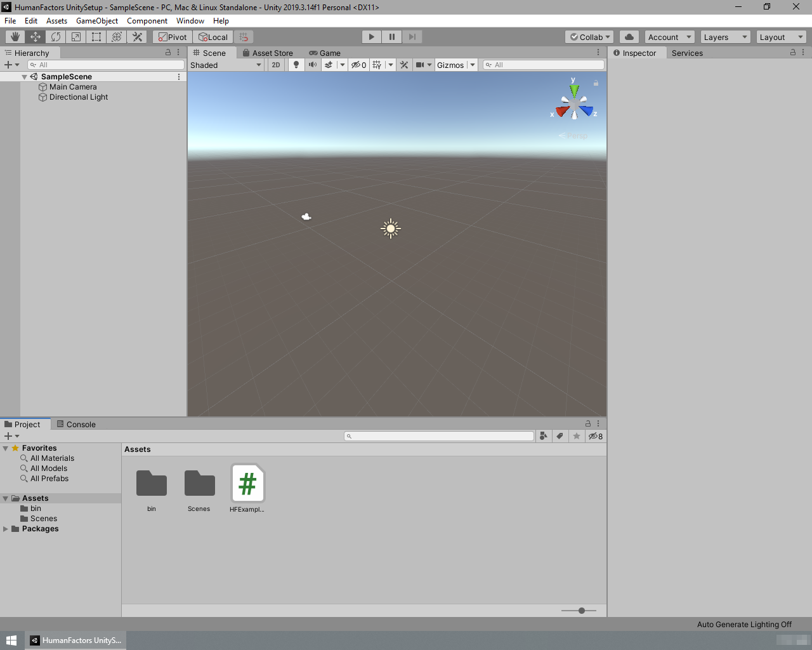Click the Scene view search field
Image resolution: width=812 pixels, height=650 pixels.
coord(544,65)
